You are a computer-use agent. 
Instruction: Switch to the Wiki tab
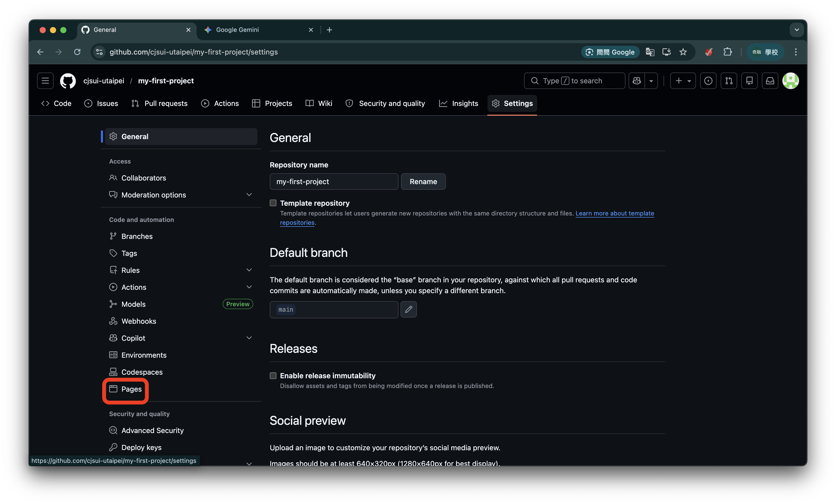click(x=319, y=103)
